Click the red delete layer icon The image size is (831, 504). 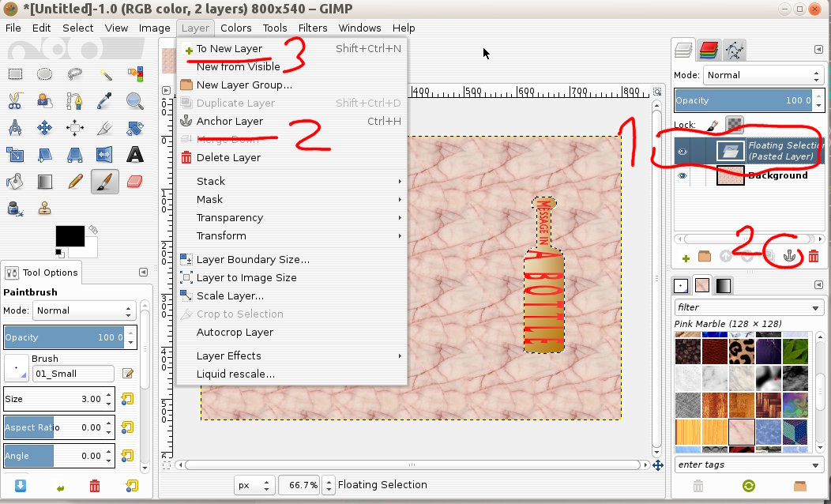point(813,257)
